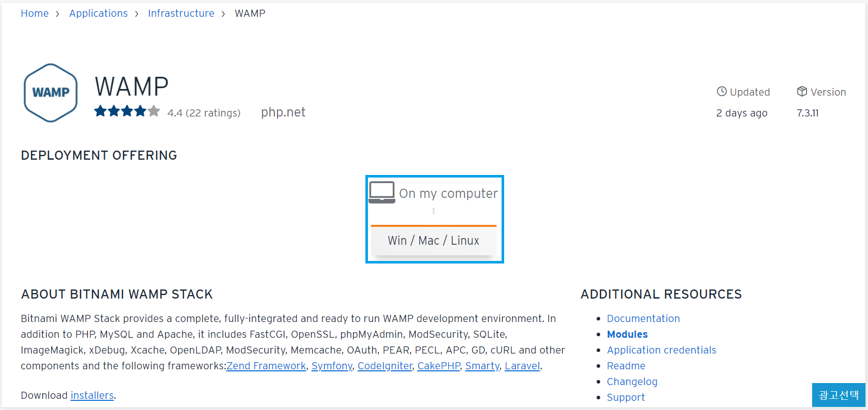Click the clock icon next to Updated
This screenshot has height=410, width=868.
[x=722, y=92]
